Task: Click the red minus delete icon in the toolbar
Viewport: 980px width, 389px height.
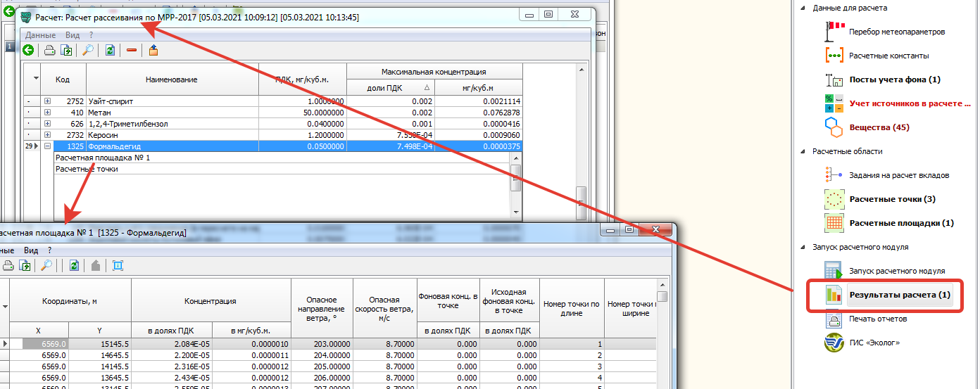Action: coord(132,50)
